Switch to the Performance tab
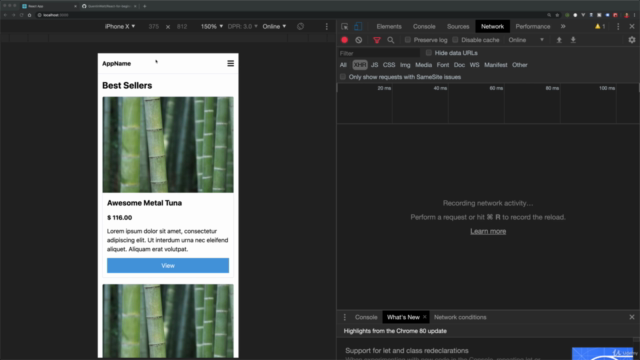640x360 pixels. 533,27
